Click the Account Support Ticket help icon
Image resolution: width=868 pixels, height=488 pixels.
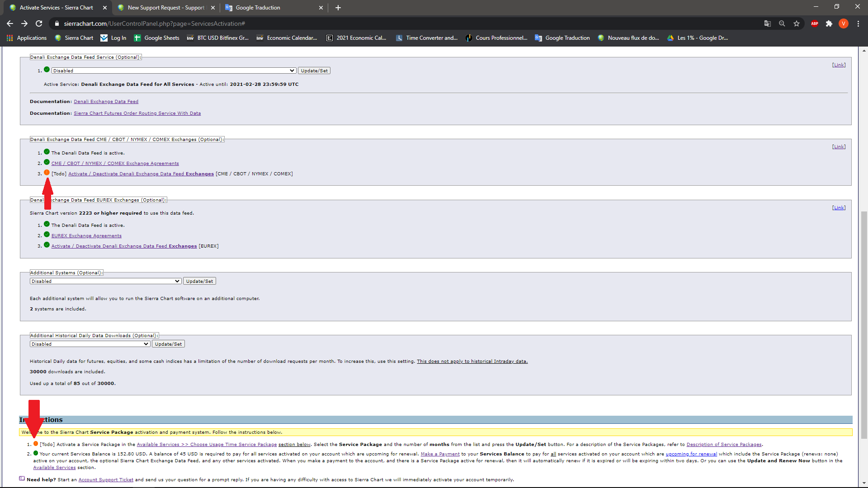(x=22, y=479)
